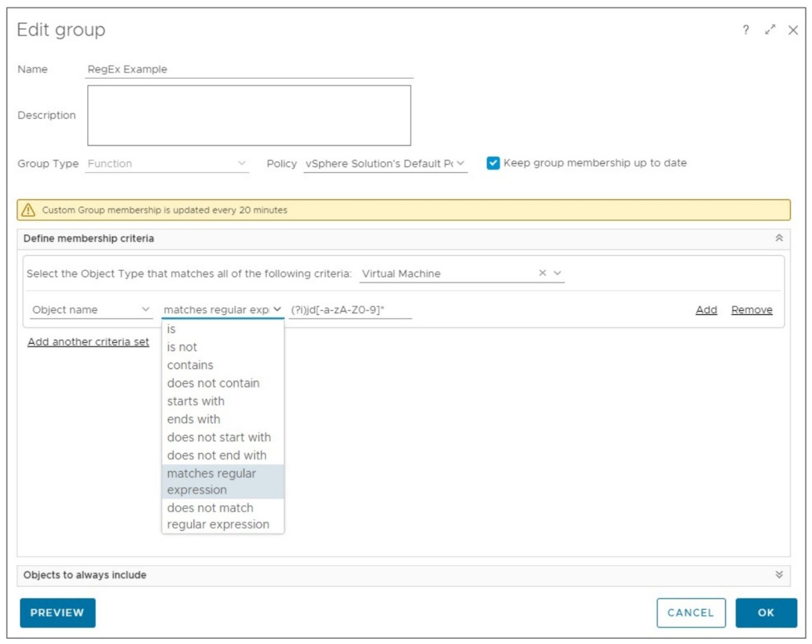Choose 'starts with' in the operator list
Viewport: 812px width, 644px height.
[196, 401]
